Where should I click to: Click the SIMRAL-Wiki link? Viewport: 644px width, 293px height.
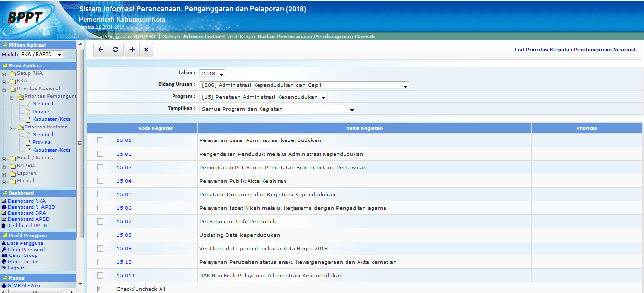[x=24, y=286]
